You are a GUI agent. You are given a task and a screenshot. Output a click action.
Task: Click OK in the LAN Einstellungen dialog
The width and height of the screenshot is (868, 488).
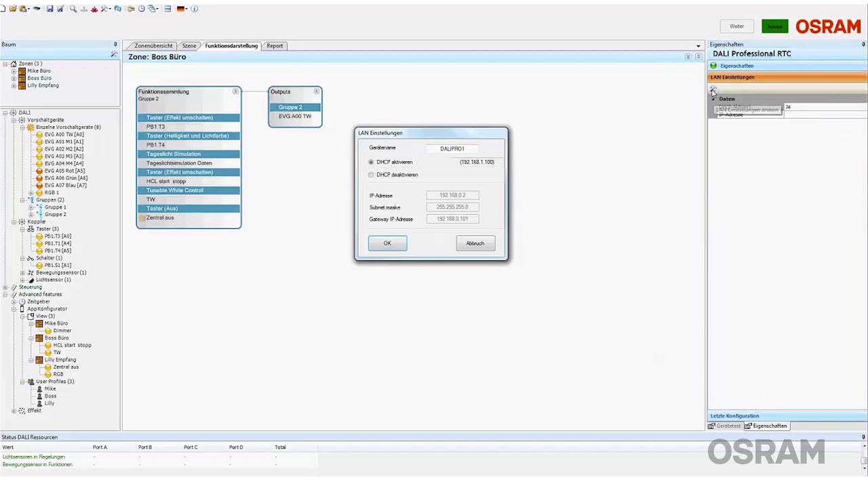387,243
